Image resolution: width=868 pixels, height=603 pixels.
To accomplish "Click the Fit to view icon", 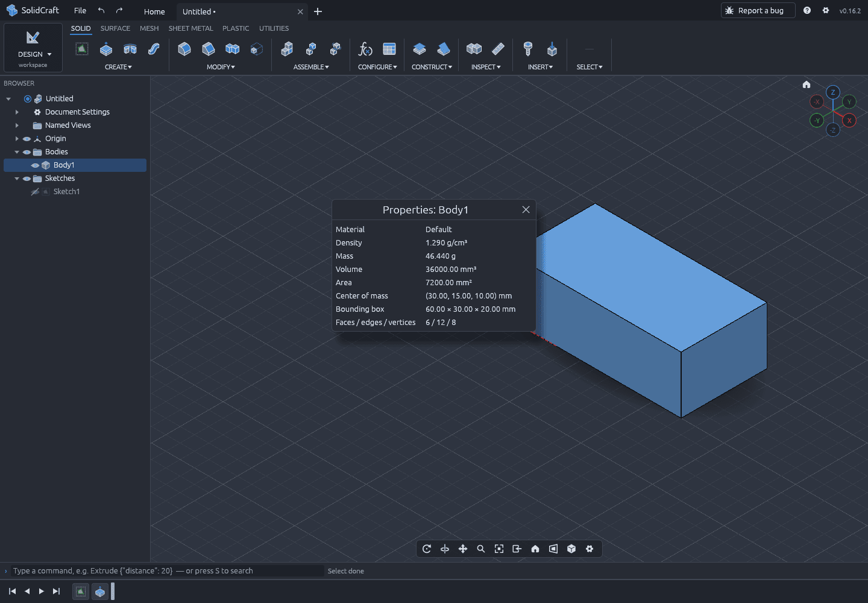I will 499,549.
